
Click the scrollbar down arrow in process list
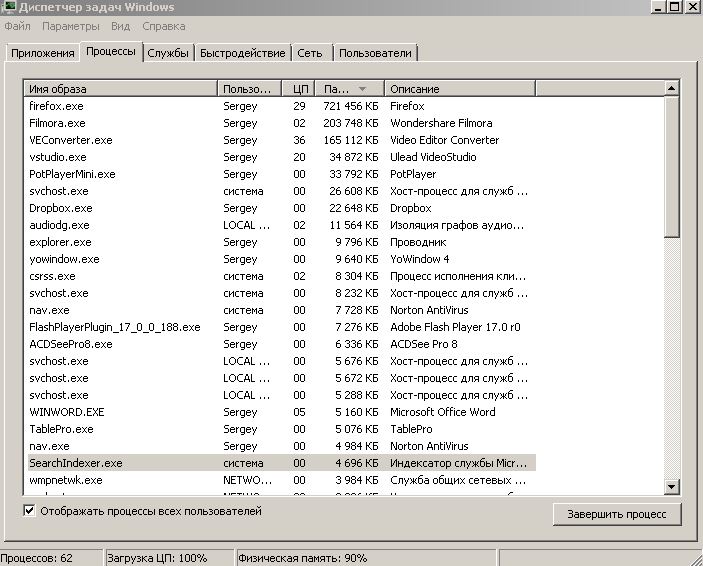tap(672, 486)
